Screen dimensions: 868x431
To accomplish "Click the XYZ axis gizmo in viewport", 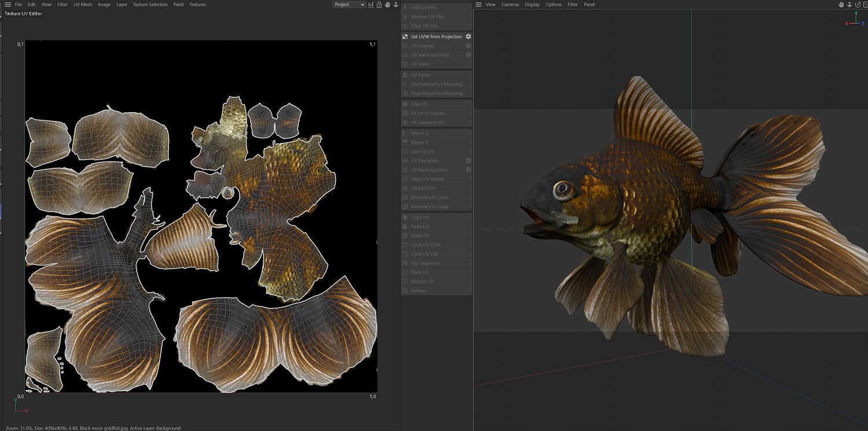I will click(x=855, y=21).
